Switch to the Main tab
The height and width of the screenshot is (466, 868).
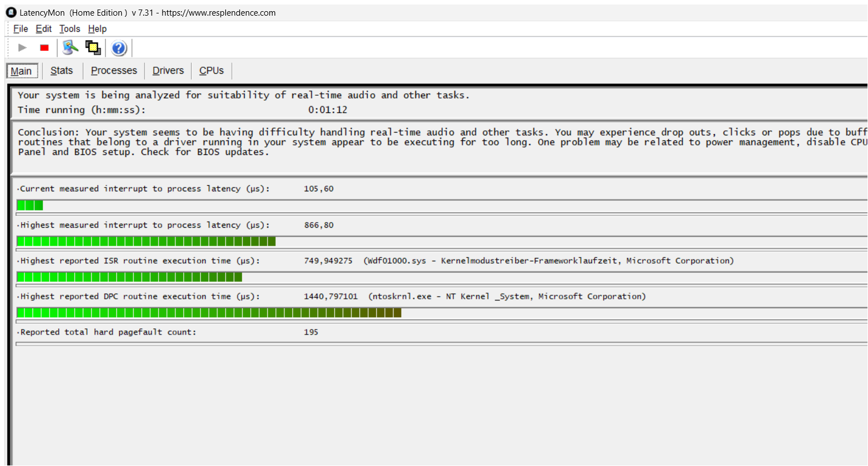tap(22, 71)
